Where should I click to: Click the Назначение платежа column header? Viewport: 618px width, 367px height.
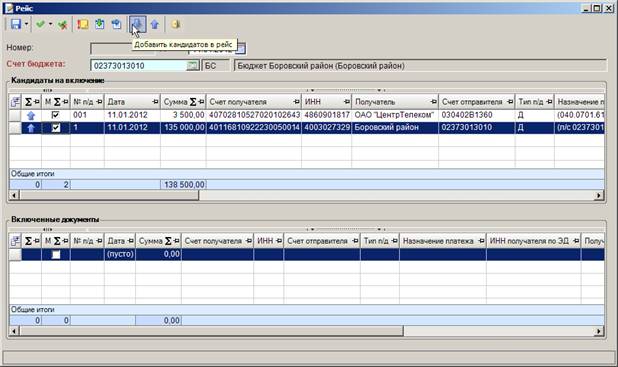coord(443,241)
